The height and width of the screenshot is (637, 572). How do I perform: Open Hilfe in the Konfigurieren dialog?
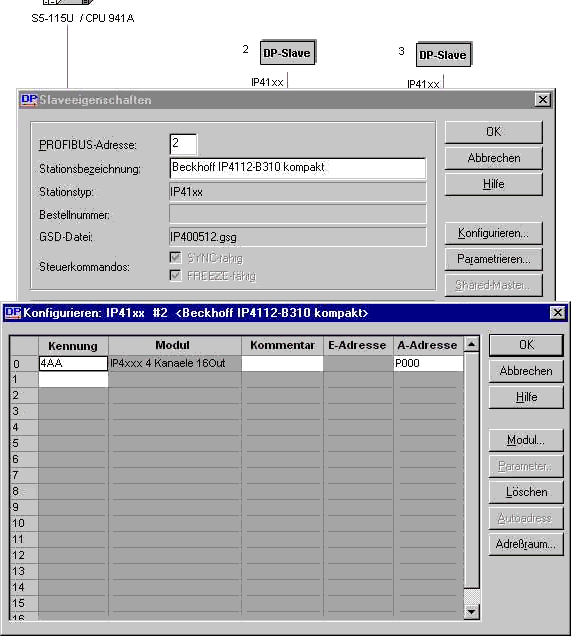click(x=526, y=397)
